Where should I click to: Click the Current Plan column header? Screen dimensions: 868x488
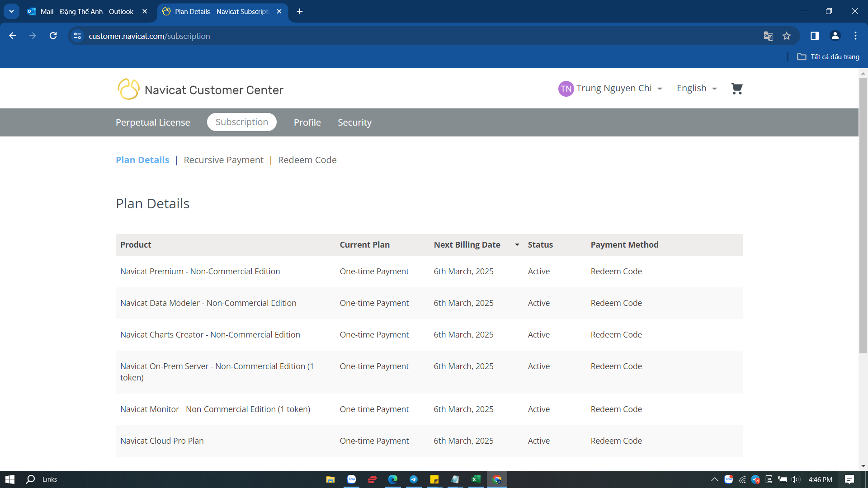(364, 245)
